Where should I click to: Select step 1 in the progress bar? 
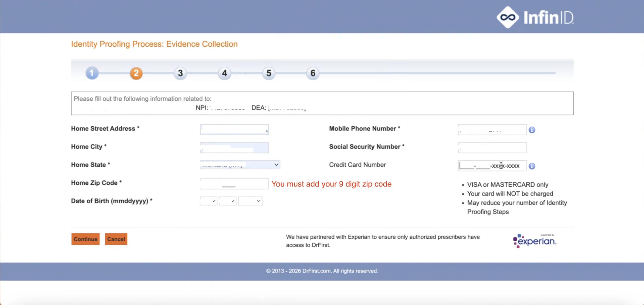coord(92,73)
